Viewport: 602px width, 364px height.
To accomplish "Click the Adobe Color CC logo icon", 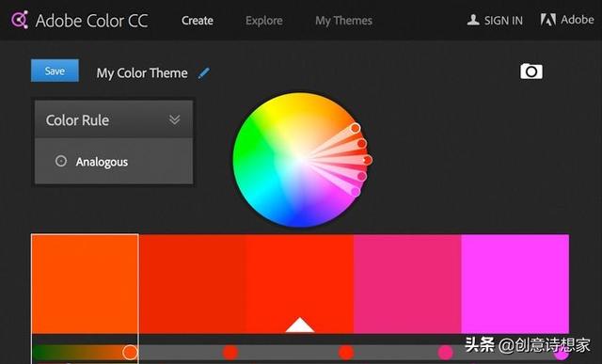I will 19,20.
